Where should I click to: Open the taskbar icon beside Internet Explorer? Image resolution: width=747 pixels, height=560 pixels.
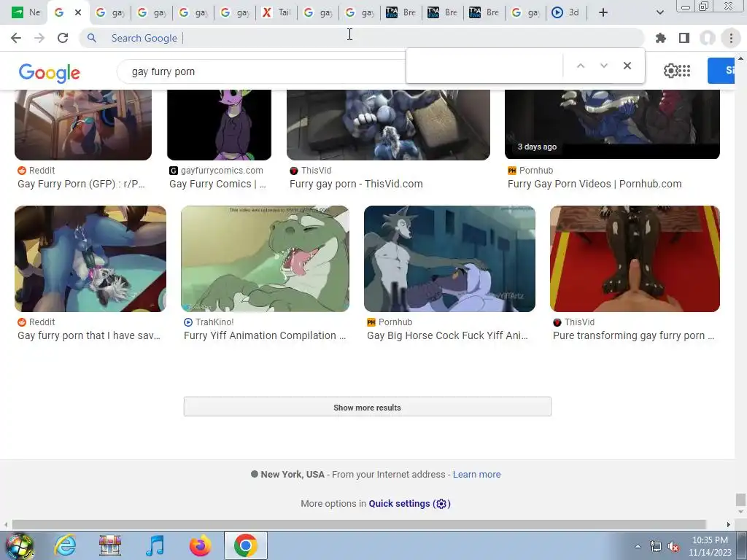pyautogui.click(x=110, y=545)
